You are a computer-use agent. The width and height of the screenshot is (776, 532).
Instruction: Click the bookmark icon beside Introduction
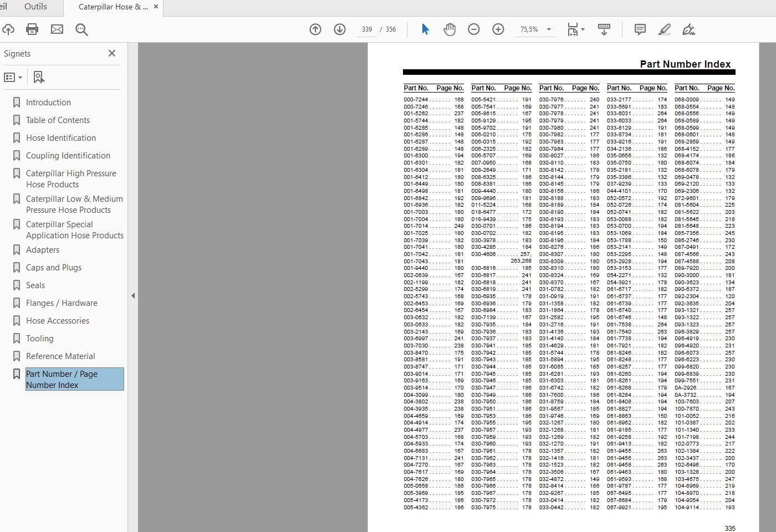pos(17,103)
